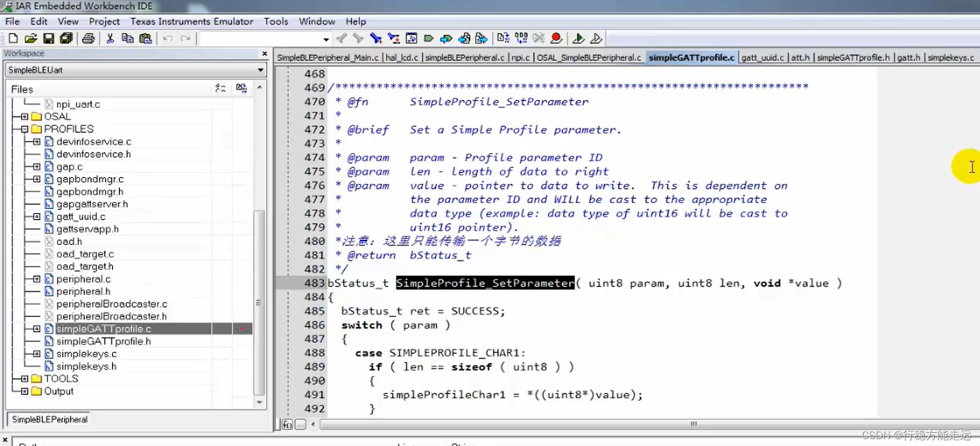Click the Next Bookmark icon
The width and height of the screenshot is (980, 446).
[446, 38]
